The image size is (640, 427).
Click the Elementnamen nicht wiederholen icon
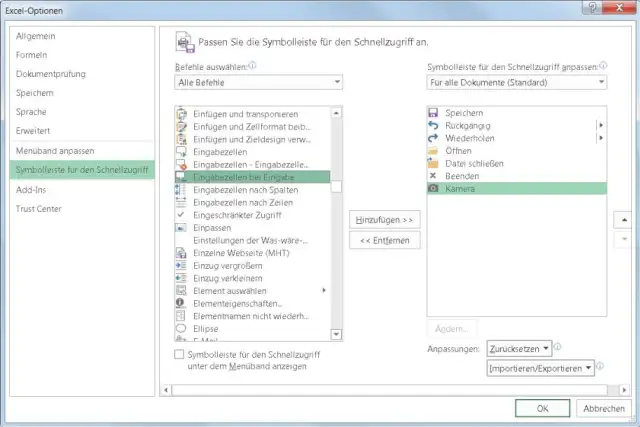180,316
